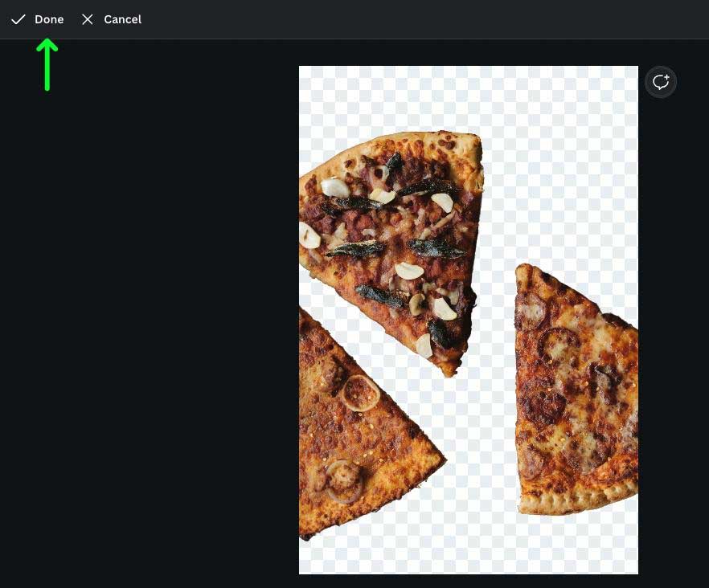The height and width of the screenshot is (588, 709).
Task: Click the checkmark icon beside Done
Action: (18, 19)
